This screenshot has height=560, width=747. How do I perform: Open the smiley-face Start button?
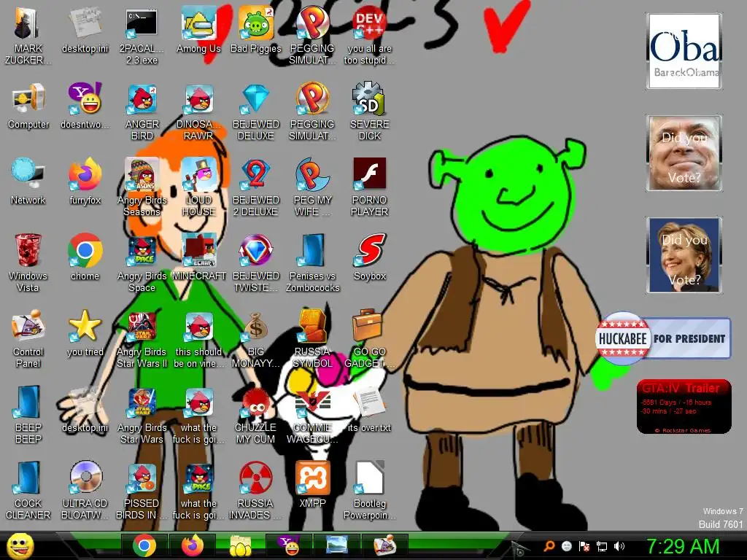[x=20, y=545]
